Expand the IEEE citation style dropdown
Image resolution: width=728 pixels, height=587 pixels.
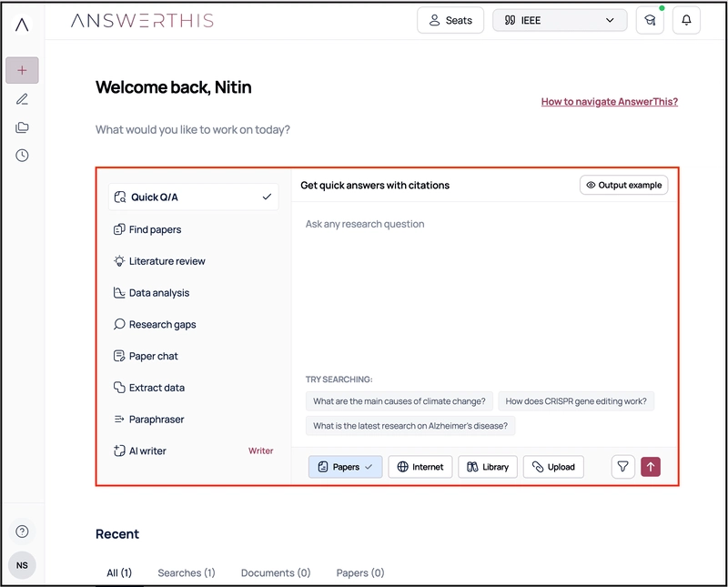coord(560,21)
